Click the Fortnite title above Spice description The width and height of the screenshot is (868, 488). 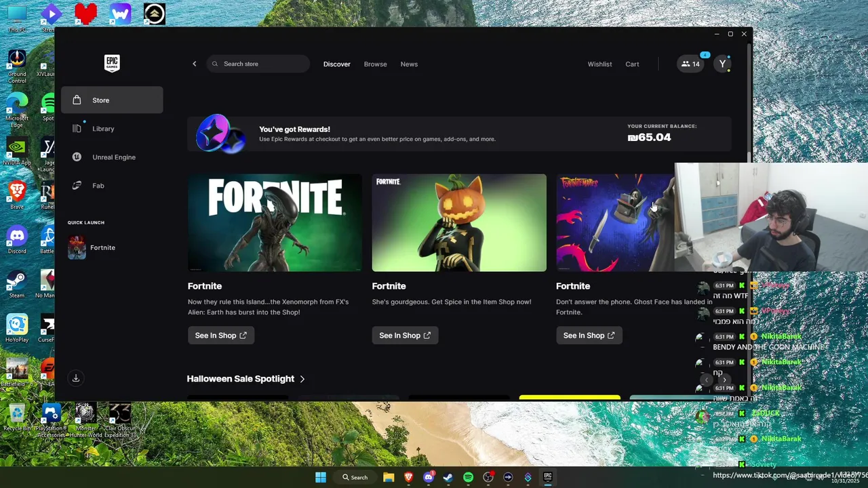tap(389, 286)
